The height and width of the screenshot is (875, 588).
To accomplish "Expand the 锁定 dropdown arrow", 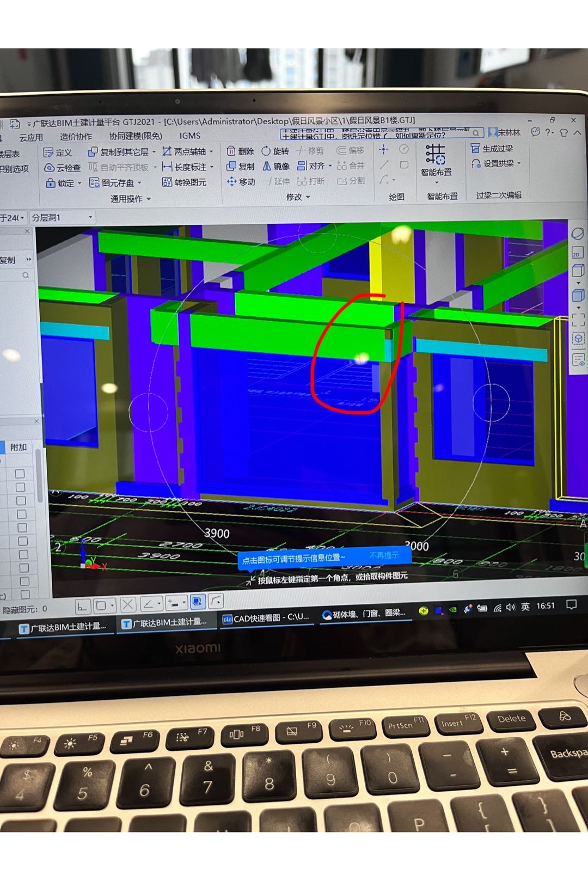I will [79, 183].
